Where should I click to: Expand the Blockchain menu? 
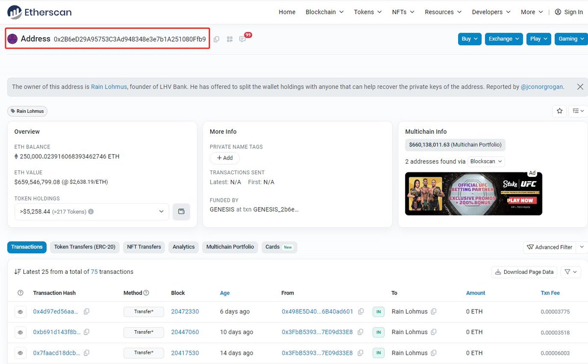click(x=324, y=12)
